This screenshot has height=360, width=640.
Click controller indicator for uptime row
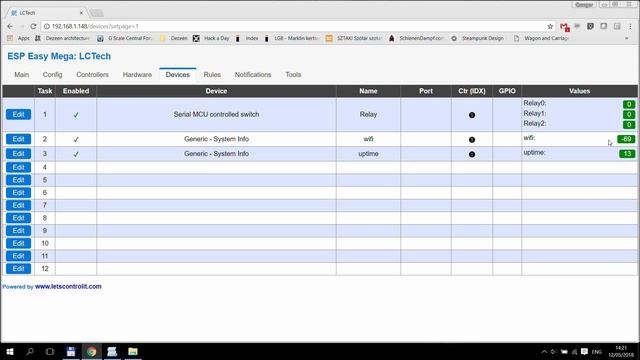coord(472,154)
